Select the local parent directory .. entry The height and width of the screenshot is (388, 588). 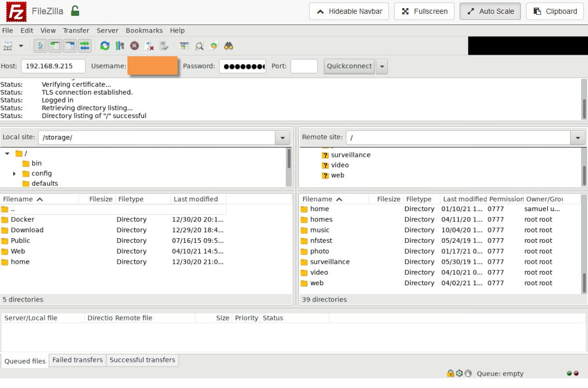[113, 210]
